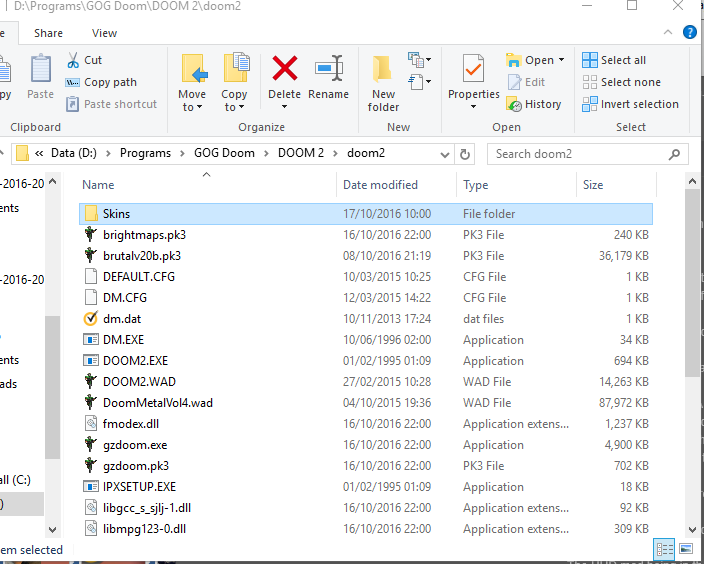Expand path chevron after GOG Doom
The image size is (704, 564).
(x=266, y=154)
